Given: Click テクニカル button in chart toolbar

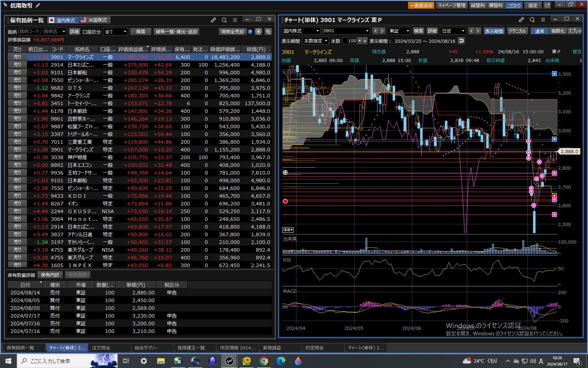Looking at the screenshot, I should 517,31.
